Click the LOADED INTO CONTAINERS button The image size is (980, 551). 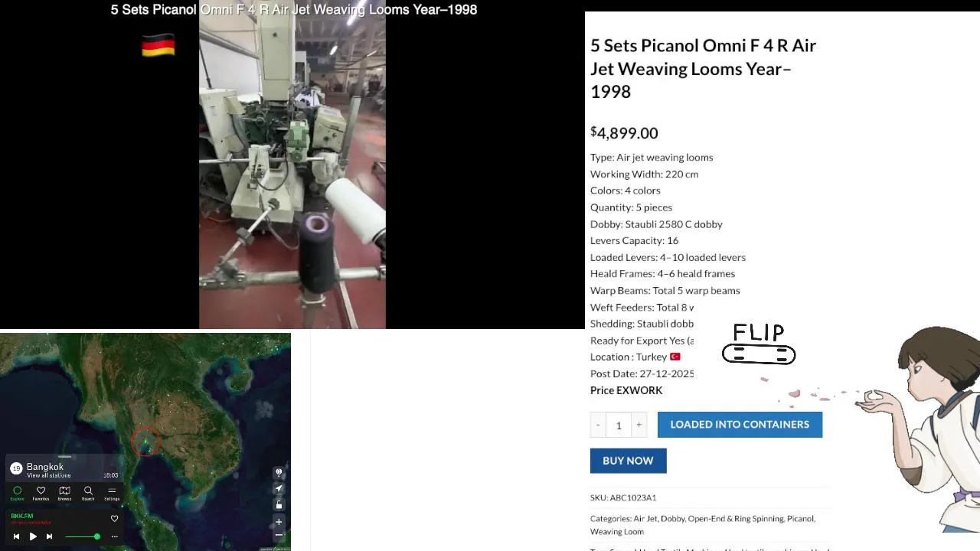click(x=740, y=425)
